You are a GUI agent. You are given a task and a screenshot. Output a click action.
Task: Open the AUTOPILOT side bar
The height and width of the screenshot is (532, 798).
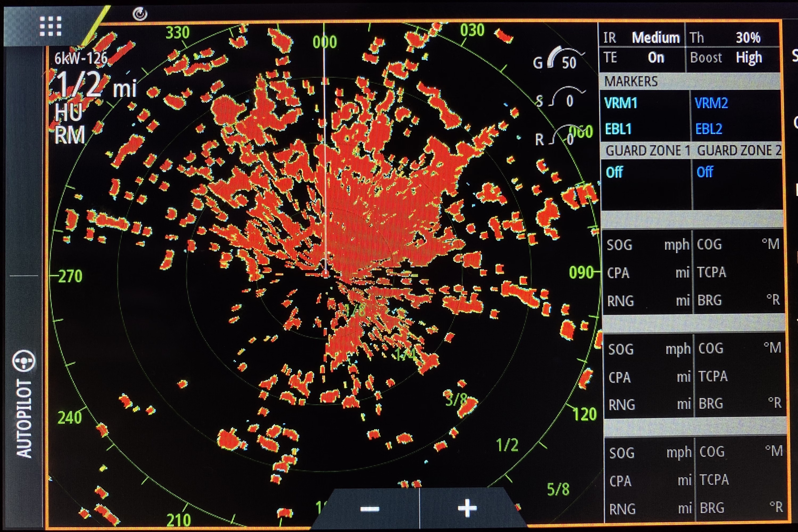24,419
